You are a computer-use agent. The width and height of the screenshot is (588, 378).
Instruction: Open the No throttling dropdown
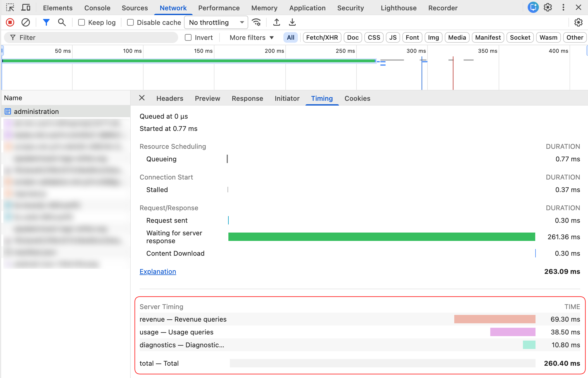(216, 22)
